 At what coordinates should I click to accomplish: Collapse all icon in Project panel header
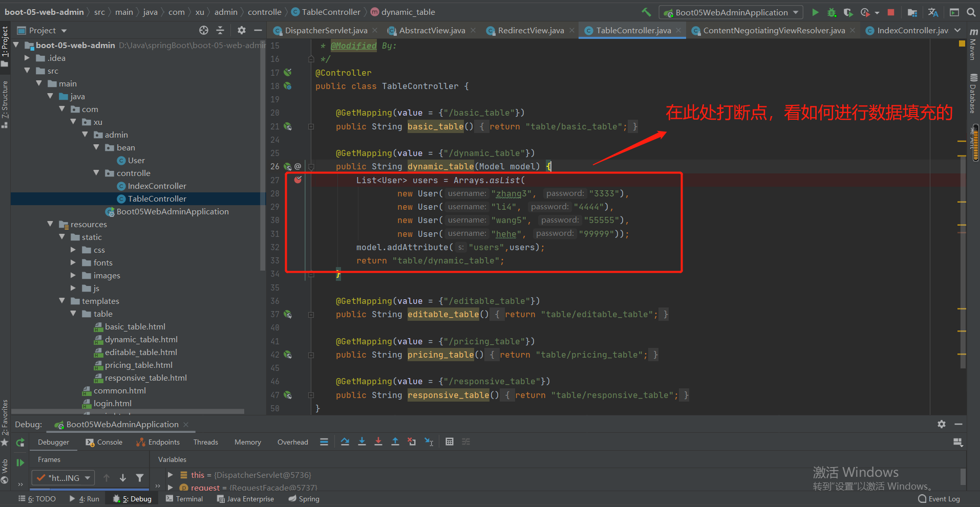[220, 30]
